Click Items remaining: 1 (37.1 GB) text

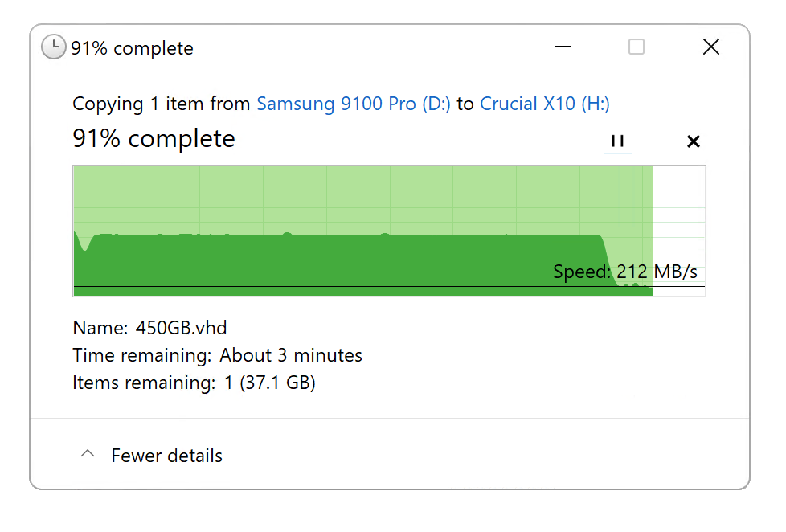click(194, 383)
